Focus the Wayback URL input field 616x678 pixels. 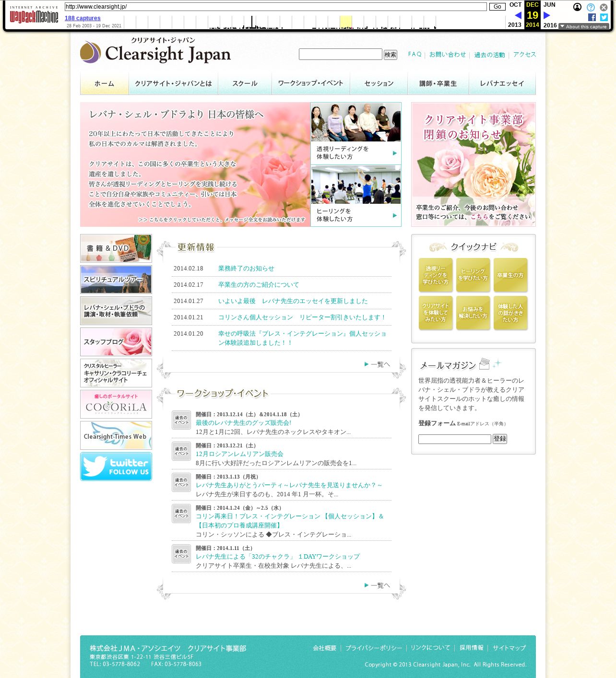point(275,7)
